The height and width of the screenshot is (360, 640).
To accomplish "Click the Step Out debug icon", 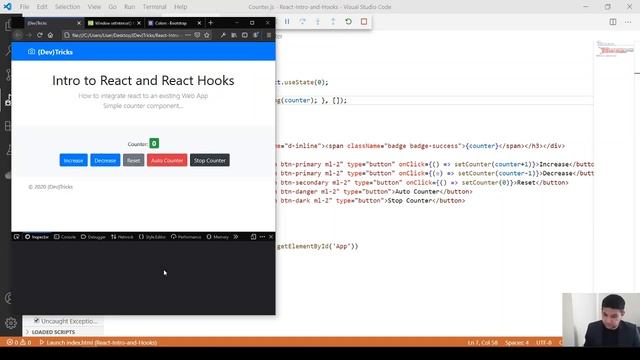I will coord(333,22).
